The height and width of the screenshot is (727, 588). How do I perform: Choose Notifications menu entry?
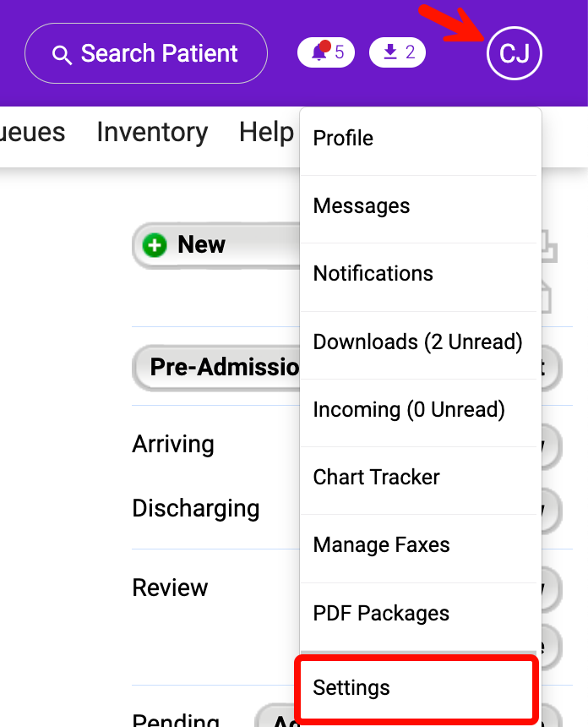click(x=373, y=274)
